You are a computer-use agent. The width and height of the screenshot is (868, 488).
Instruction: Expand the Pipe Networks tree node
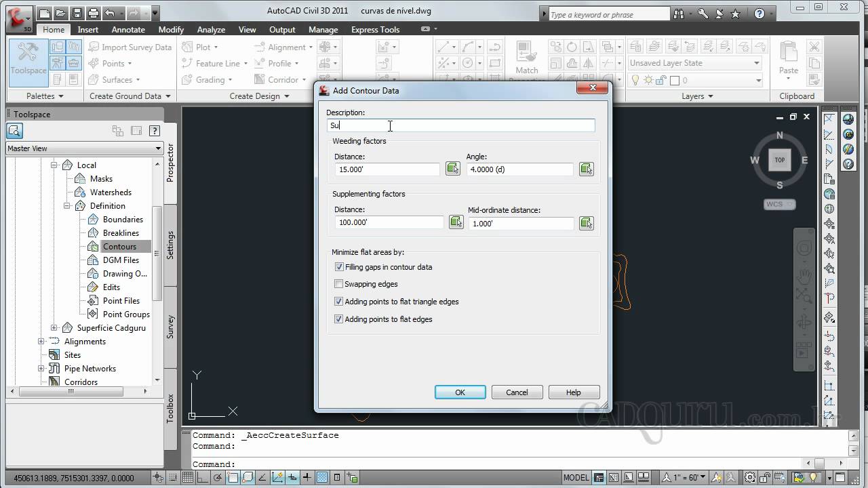click(x=41, y=369)
